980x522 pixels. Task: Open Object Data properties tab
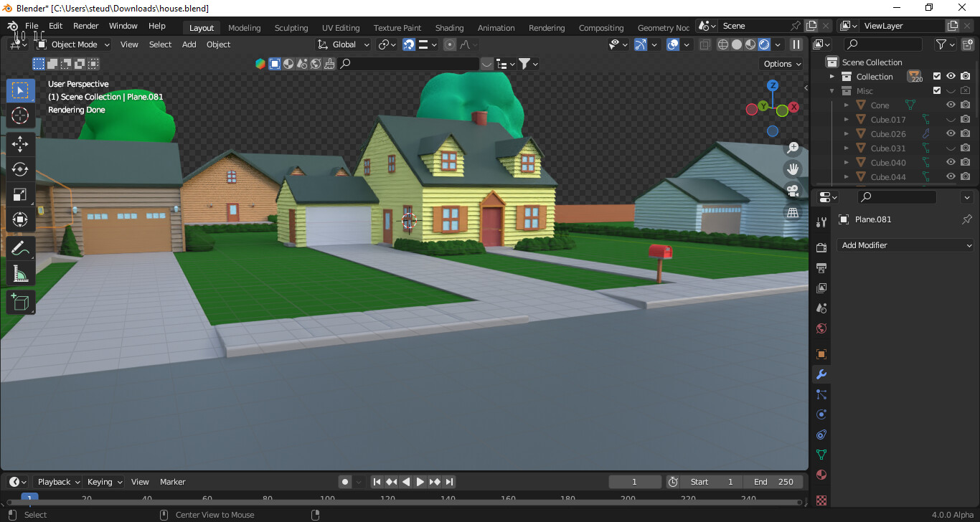click(x=822, y=455)
